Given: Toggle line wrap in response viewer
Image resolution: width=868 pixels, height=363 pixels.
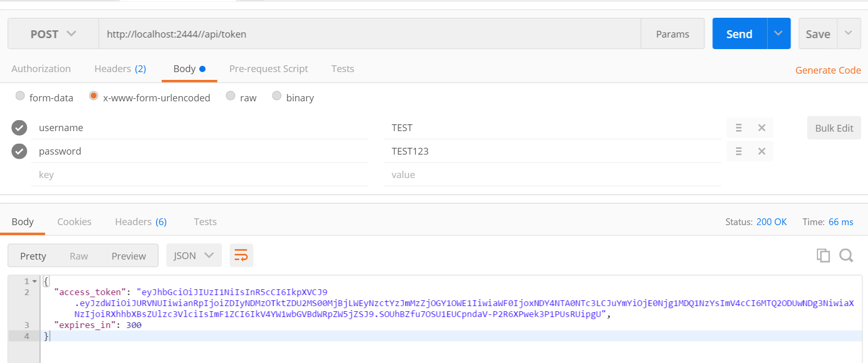Looking at the screenshot, I should (241, 255).
